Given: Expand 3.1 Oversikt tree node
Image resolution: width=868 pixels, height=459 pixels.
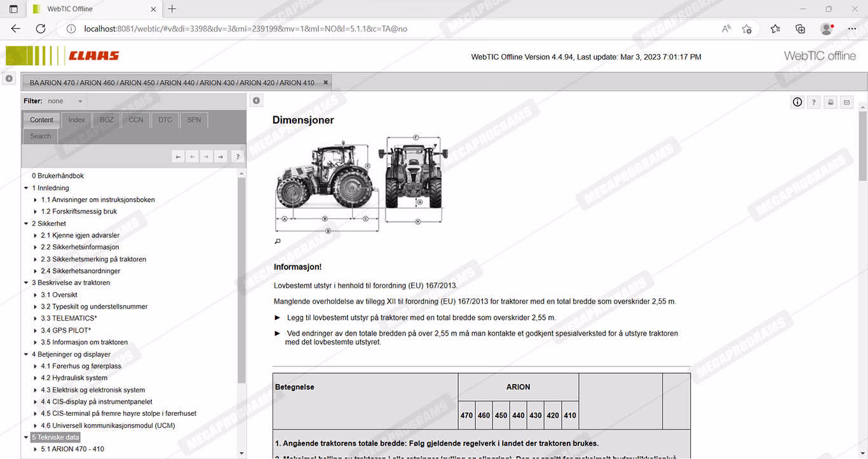Looking at the screenshot, I should (x=36, y=295).
